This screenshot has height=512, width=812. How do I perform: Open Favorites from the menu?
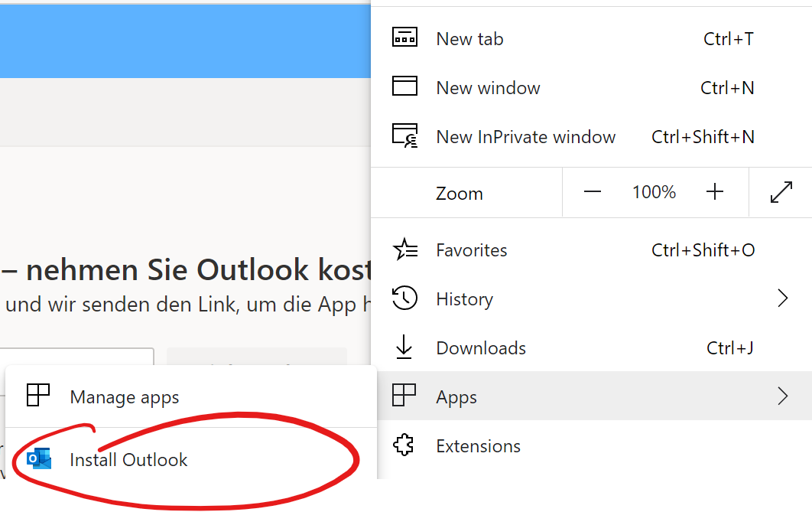(x=591, y=250)
